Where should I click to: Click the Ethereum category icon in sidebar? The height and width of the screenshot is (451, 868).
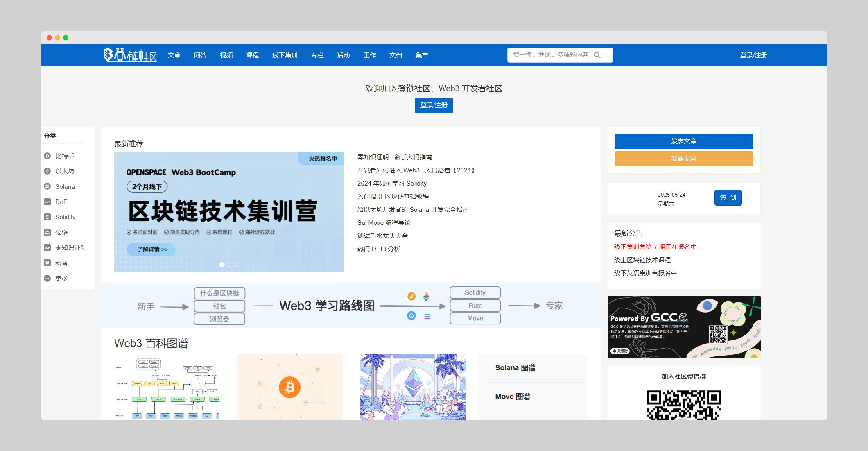point(47,171)
